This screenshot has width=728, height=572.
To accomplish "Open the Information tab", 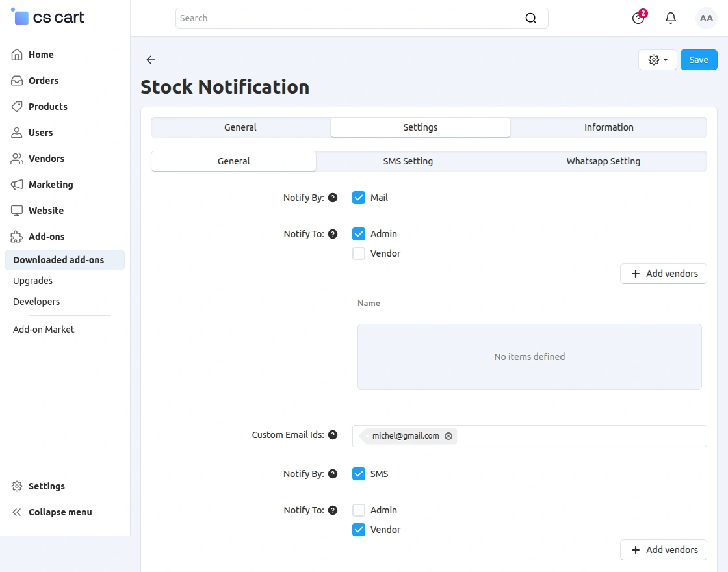I will [x=608, y=127].
